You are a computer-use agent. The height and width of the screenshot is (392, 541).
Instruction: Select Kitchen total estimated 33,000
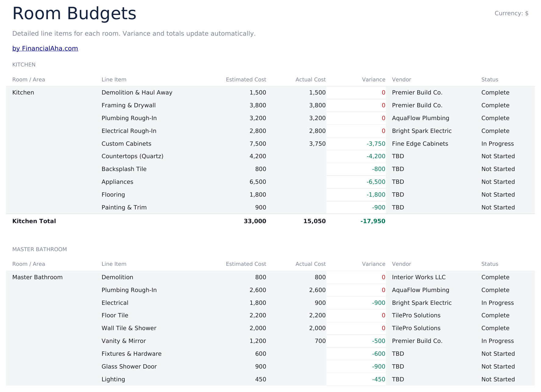click(255, 221)
